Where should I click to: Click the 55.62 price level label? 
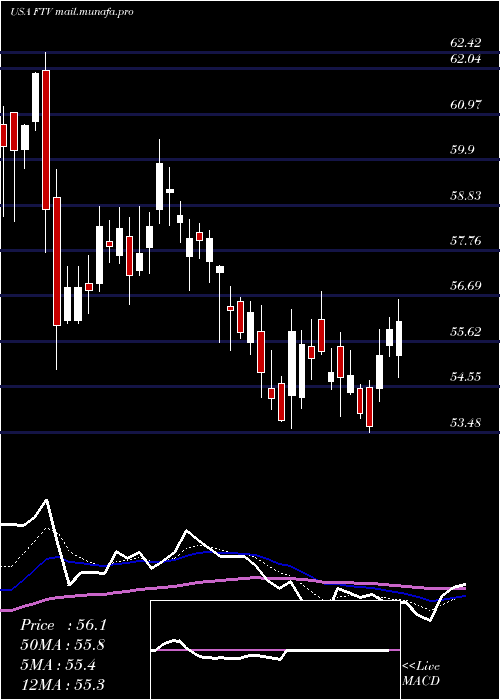coord(466,332)
